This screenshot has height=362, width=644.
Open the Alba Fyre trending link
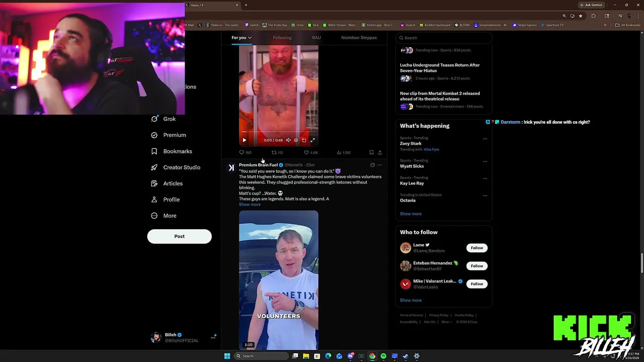coord(431,149)
